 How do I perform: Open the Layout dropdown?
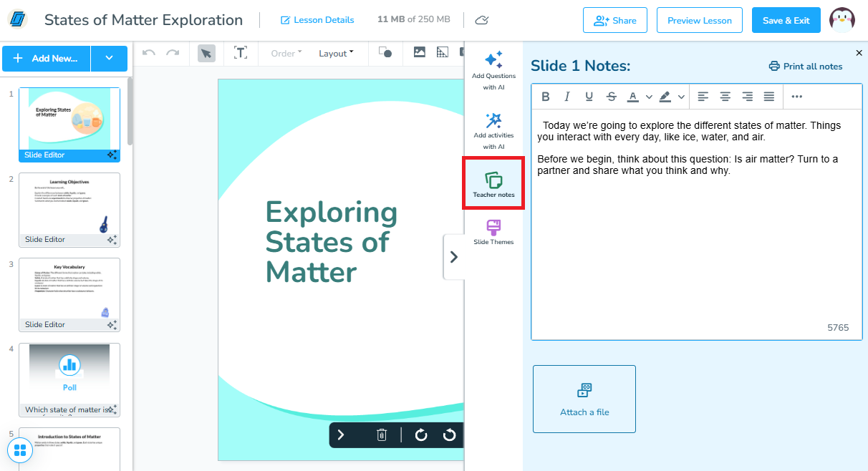coord(336,53)
